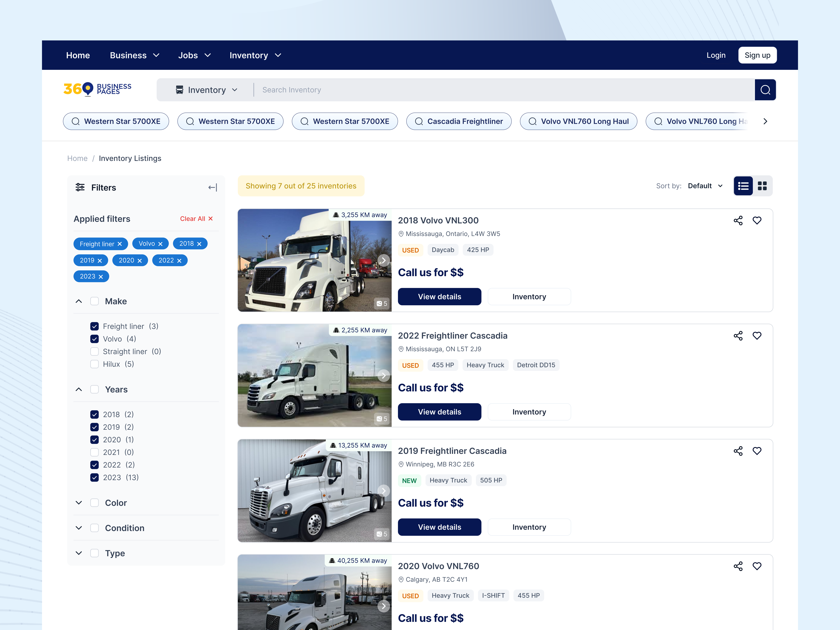Check the Hilux make checkbox
840x630 pixels.
point(94,364)
